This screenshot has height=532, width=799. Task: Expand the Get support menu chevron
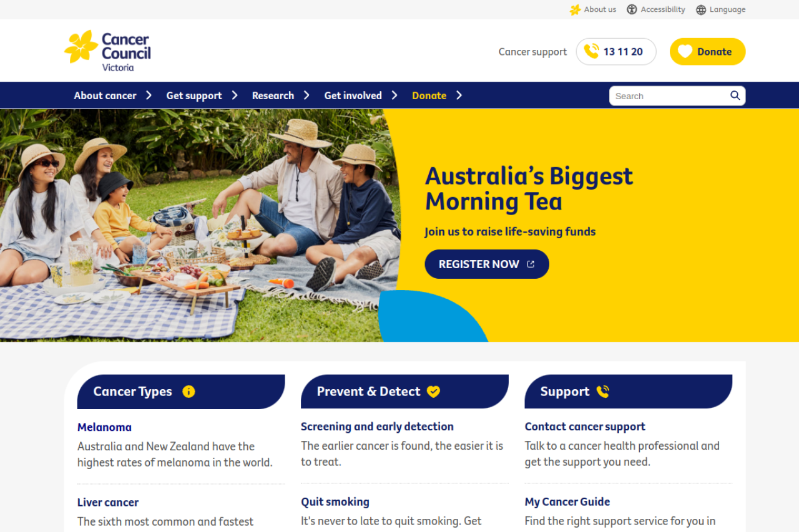tap(235, 95)
